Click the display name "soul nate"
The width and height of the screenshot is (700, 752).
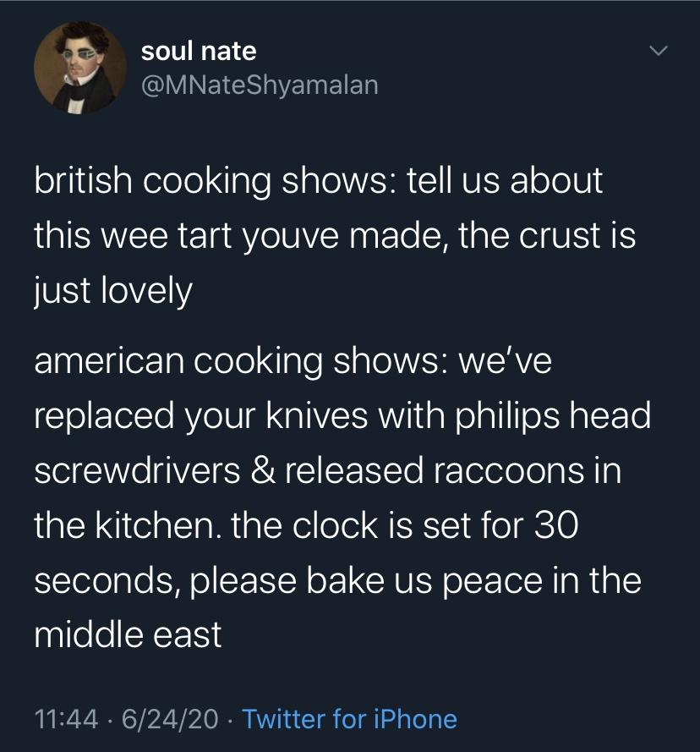[x=199, y=52]
